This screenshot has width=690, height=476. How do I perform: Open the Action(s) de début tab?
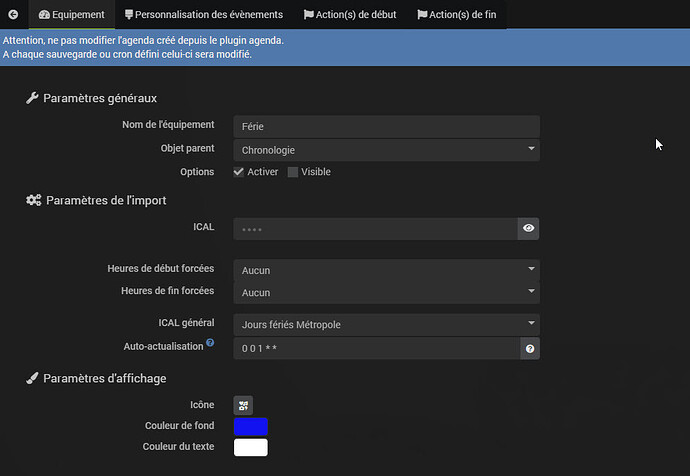click(x=350, y=15)
